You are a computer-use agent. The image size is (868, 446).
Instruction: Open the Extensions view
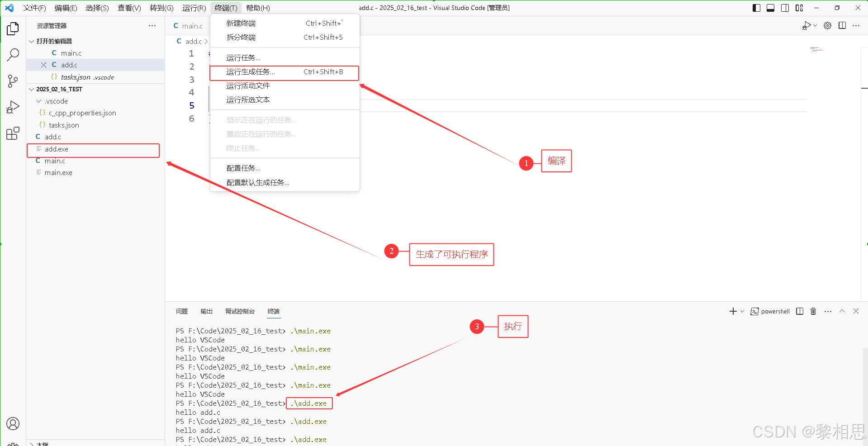(13, 133)
